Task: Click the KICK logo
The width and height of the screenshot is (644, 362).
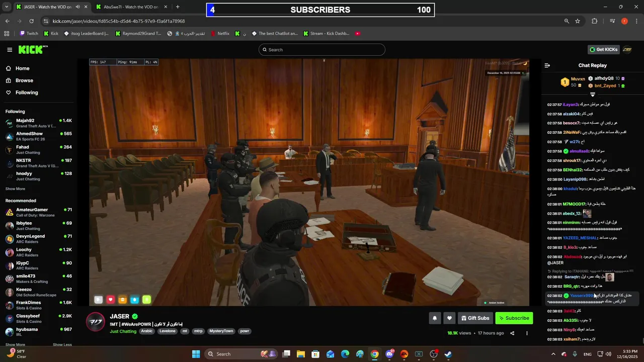Action: coord(33,49)
